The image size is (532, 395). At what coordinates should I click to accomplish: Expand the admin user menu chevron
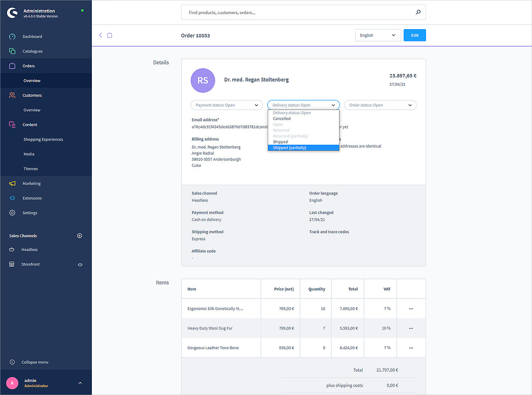click(x=80, y=383)
